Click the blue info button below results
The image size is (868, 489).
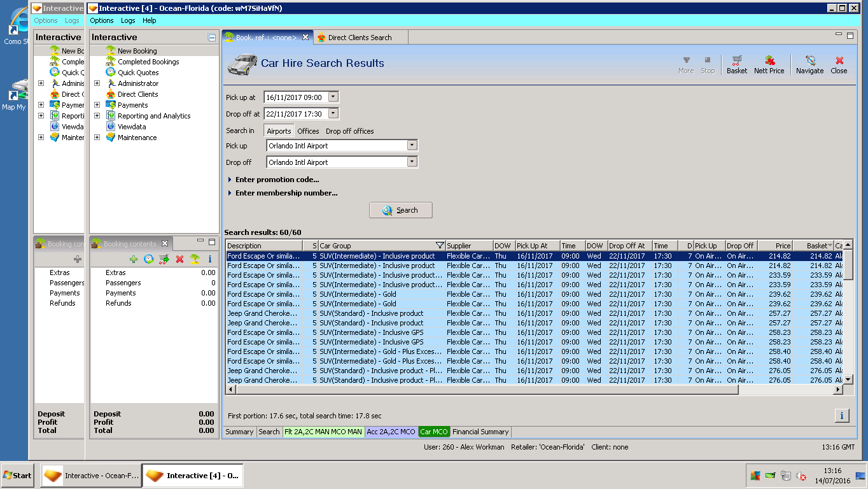[x=841, y=416]
